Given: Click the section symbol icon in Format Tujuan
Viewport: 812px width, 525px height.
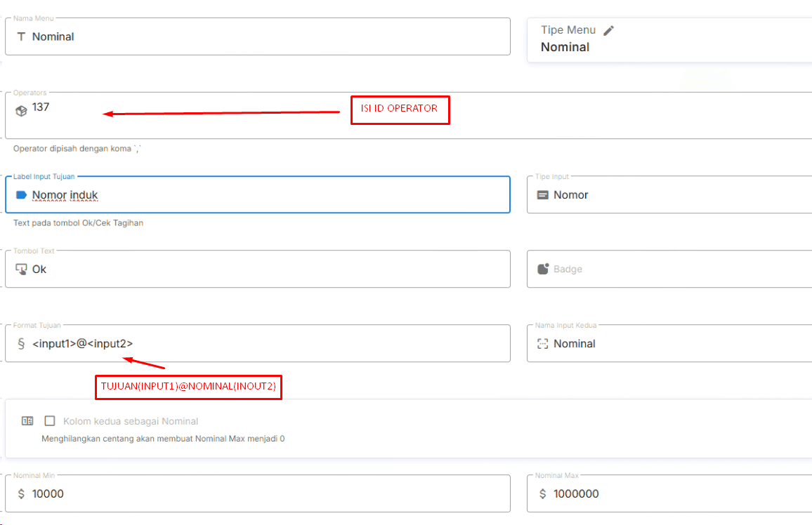Looking at the screenshot, I should tap(21, 343).
